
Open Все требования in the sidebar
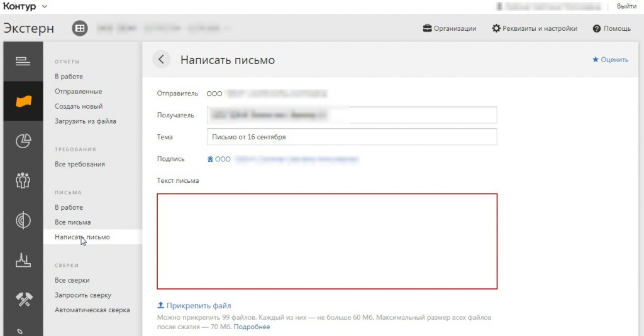pyautogui.click(x=80, y=165)
